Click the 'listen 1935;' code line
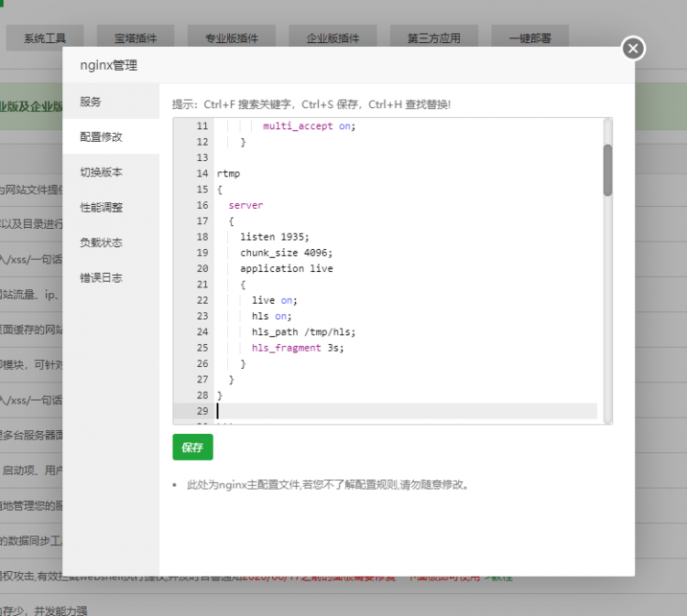Viewport: 687px width, 616px height. point(275,237)
